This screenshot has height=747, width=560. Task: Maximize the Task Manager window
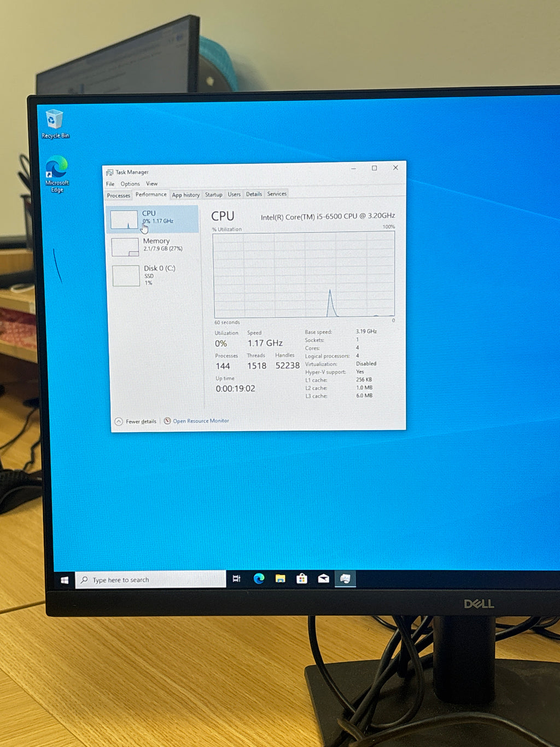click(x=375, y=168)
